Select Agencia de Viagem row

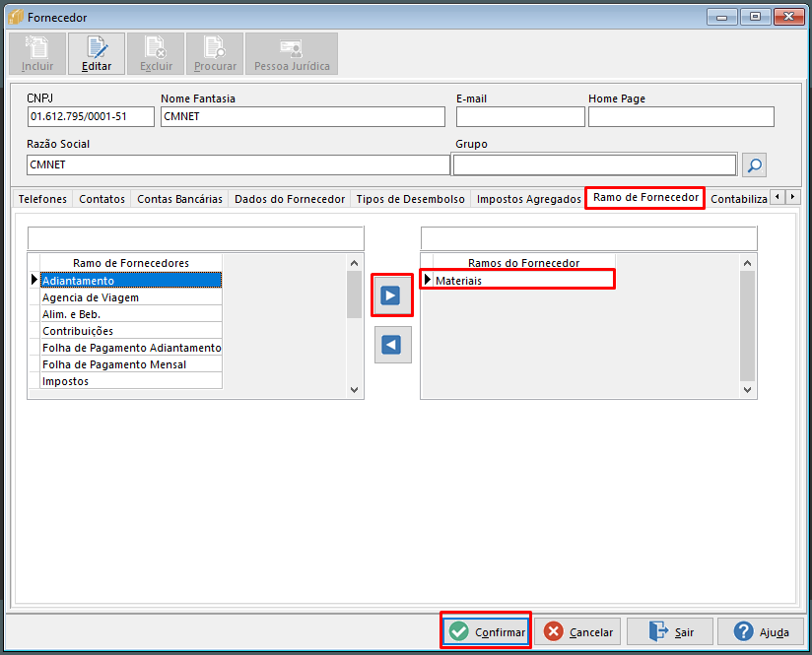click(131, 297)
